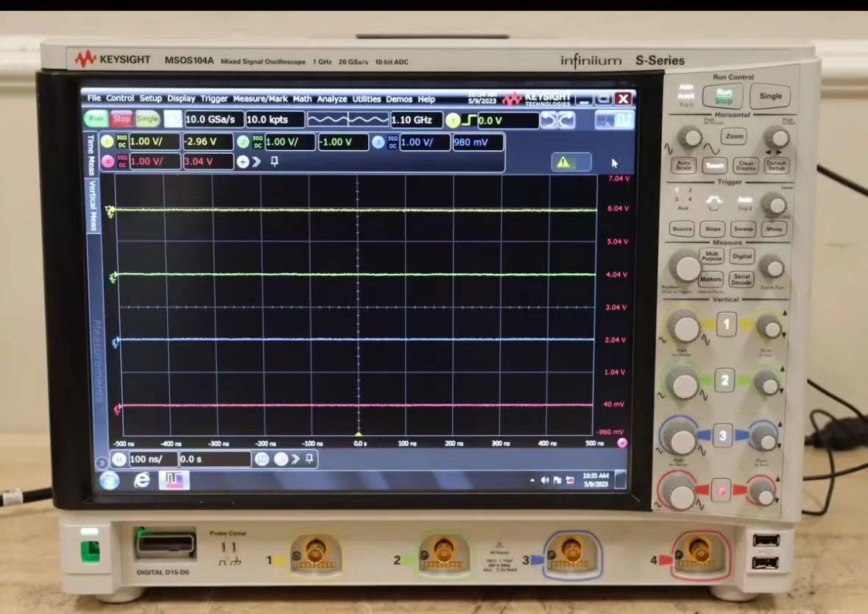Show hidden system tray icons
Screen dimensions: 868x614
(532, 480)
